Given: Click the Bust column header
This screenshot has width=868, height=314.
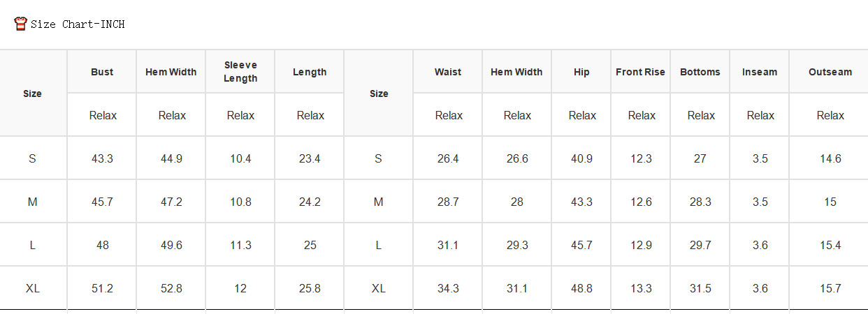Looking at the screenshot, I should click(x=102, y=72).
